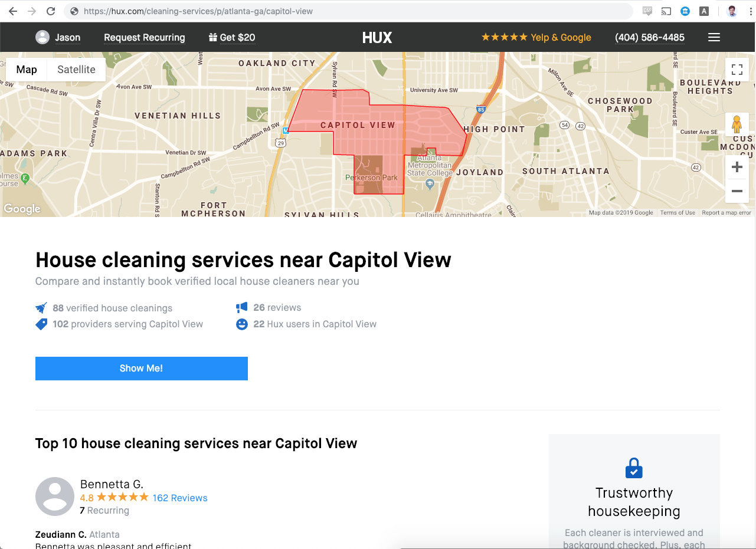756x549 pixels.
Task: Click the broom icon beside verified cleanings
Action: [41, 308]
